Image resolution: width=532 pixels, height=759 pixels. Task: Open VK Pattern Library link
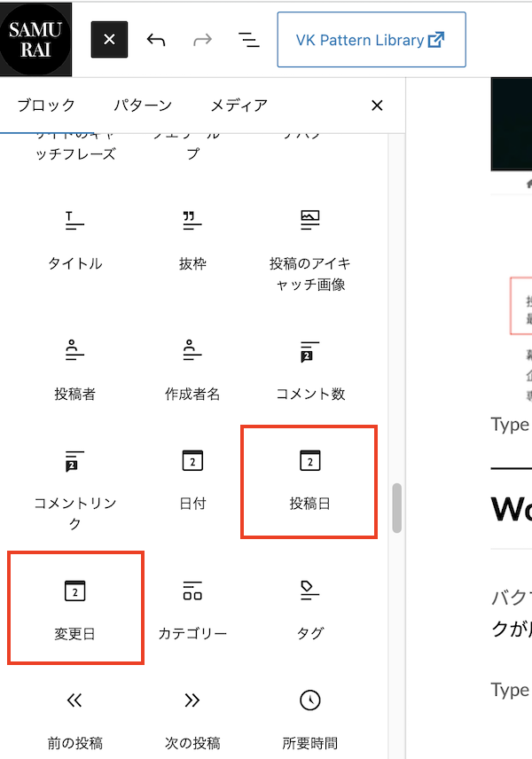pyautogui.click(x=372, y=40)
